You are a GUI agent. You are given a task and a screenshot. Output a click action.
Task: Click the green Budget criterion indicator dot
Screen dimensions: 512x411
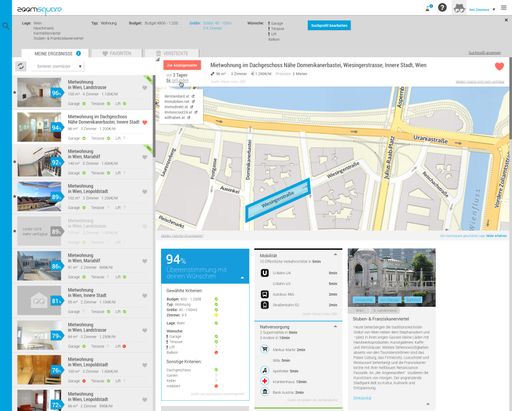click(216, 299)
